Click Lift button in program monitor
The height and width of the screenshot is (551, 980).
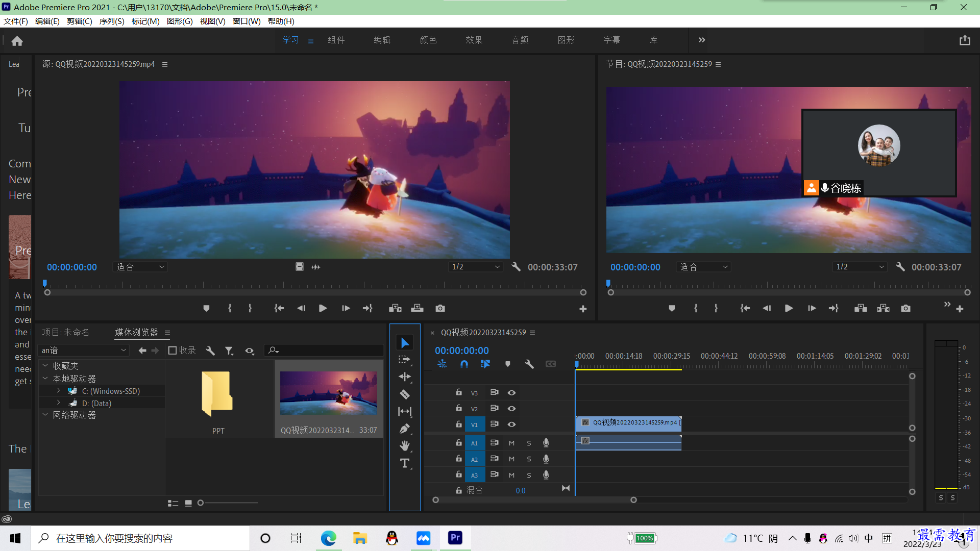(861, 308)
